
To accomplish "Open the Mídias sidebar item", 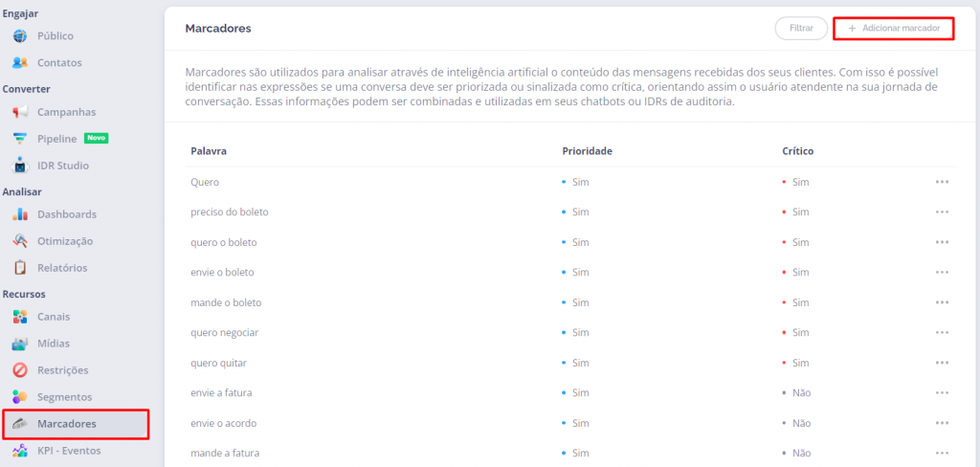I will [x=53, y=344].
